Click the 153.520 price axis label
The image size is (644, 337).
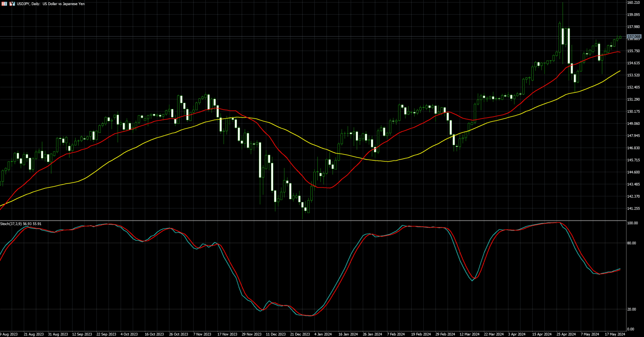633,75
